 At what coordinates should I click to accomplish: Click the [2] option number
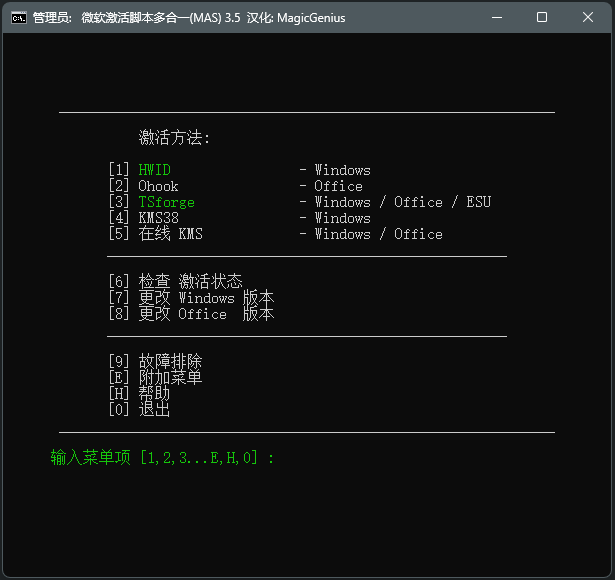[x=119, y=186]
